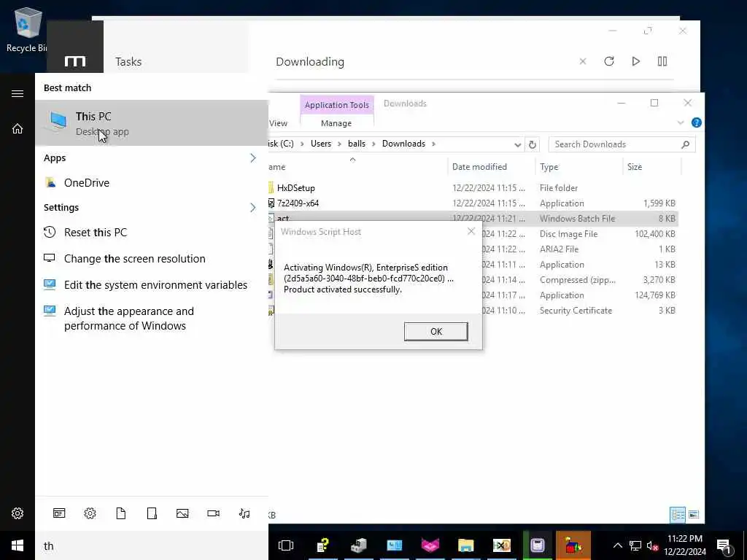Filter search results by Settings gear icon
Screen dimensions: 747x560
90,513
